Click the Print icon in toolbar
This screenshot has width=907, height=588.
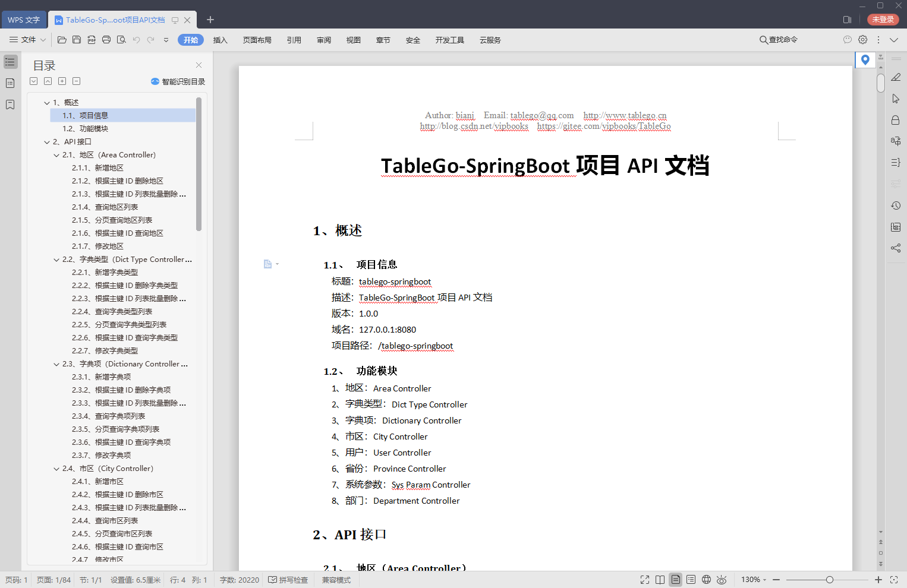pyautogui.click(x=106, y=40)
